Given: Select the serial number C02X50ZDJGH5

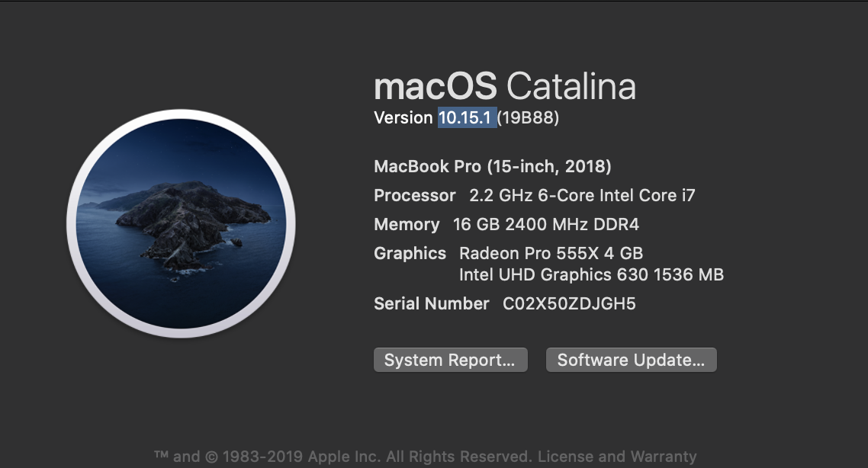Looking at the screenshot, I should 569,303.
